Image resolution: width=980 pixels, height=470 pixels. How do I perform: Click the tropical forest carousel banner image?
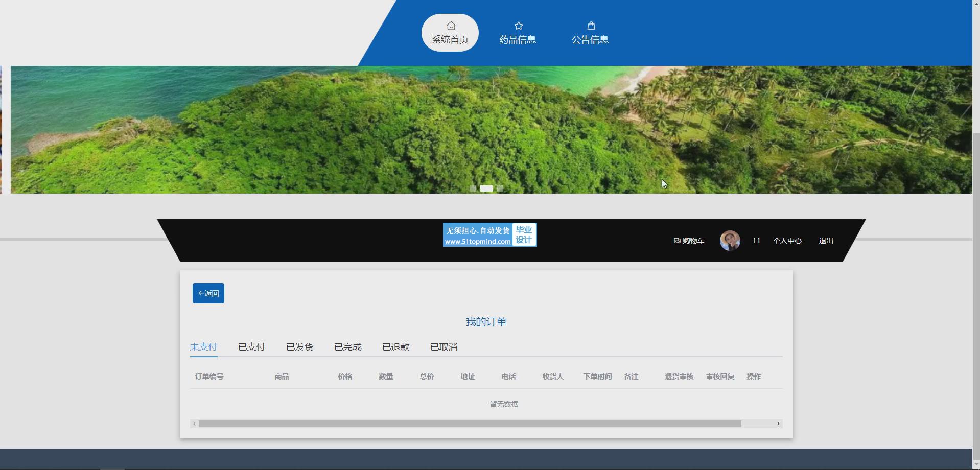click(491, 130)
